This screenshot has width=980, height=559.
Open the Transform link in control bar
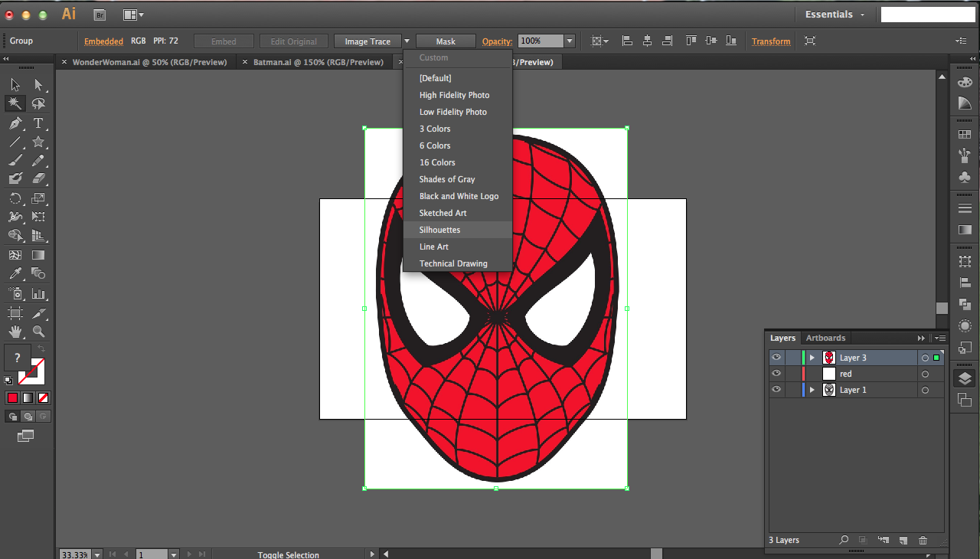pyautogui.click(x=771, y=41)
